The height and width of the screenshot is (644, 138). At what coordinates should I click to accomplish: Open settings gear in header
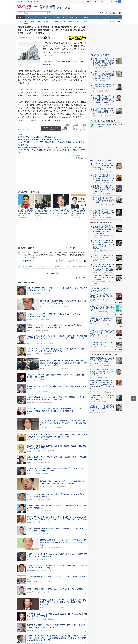coord(120,13)
